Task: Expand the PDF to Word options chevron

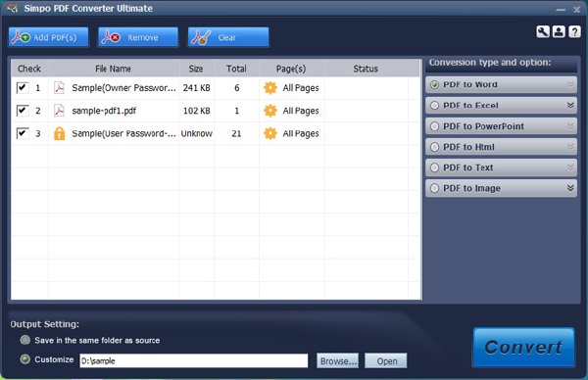Action: click(x=570, y=84)
